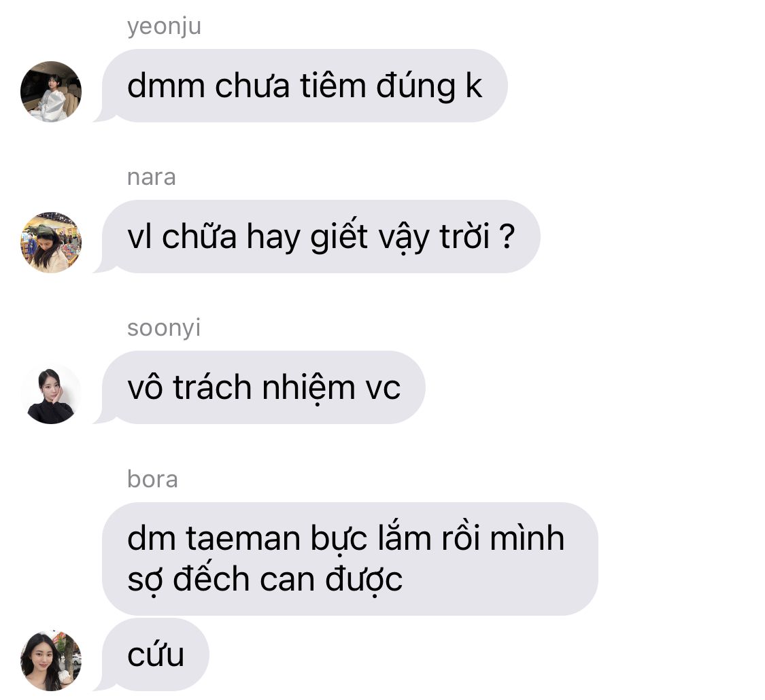The width and height of the screenshot is (765, 700).
Task: Click the word "nhiệm" in soonyi's message
Action: tap(308, 389)
